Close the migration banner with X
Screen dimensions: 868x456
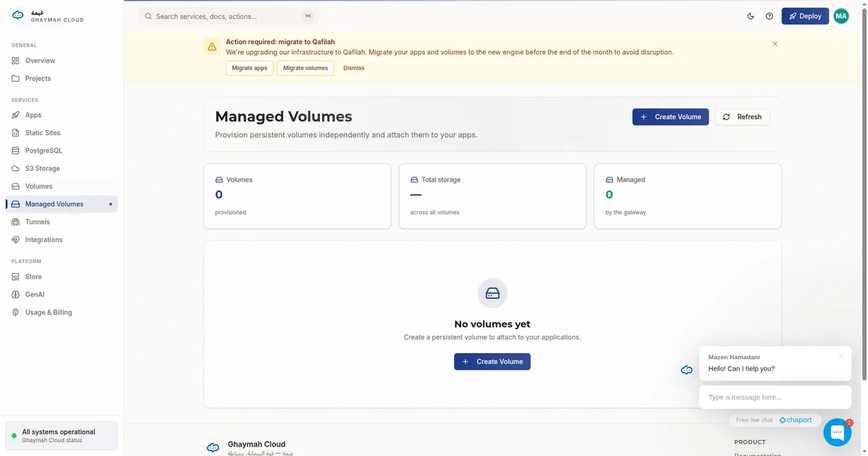(x=775, y=44)
